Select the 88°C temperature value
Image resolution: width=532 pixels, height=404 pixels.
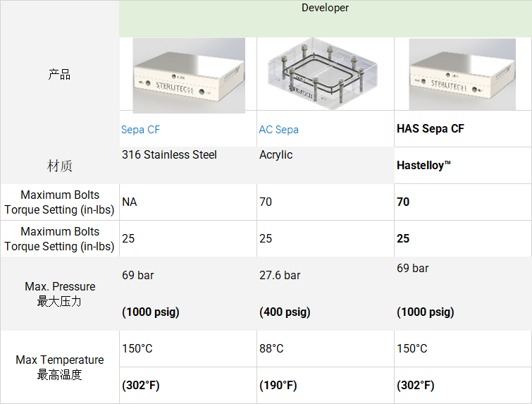tap(271, 349)
